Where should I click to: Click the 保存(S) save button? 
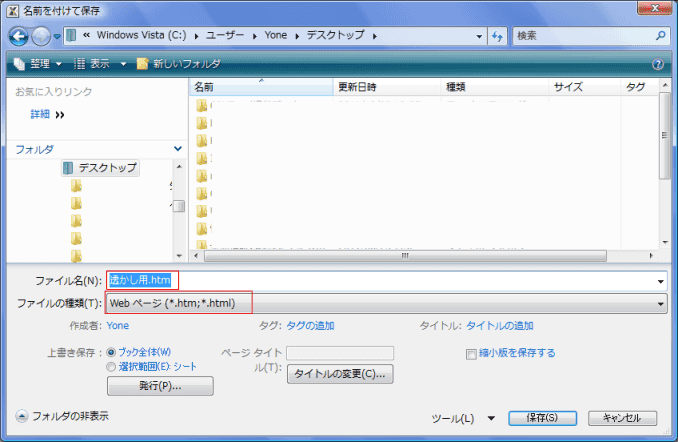pyautogui.click(x=542, y=418)
